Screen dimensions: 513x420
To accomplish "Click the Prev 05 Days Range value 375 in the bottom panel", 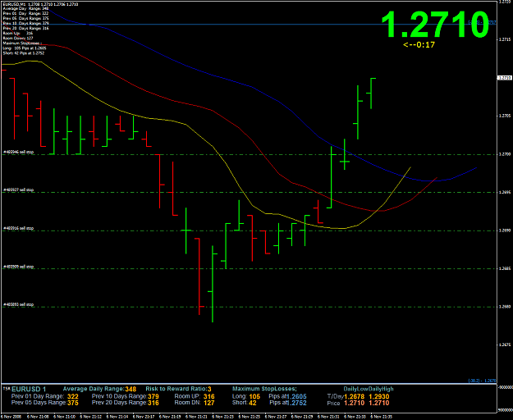I will point(72,403).
